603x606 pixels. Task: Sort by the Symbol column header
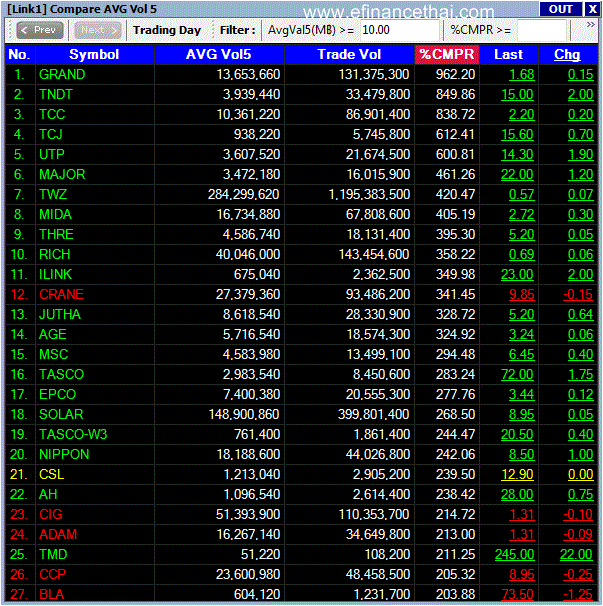pyautogui.click(x=94, y=54)
